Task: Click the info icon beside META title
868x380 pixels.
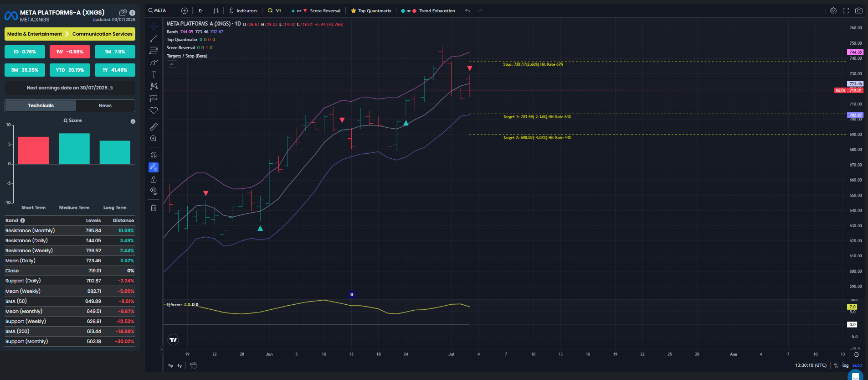Action: point(132,13)
